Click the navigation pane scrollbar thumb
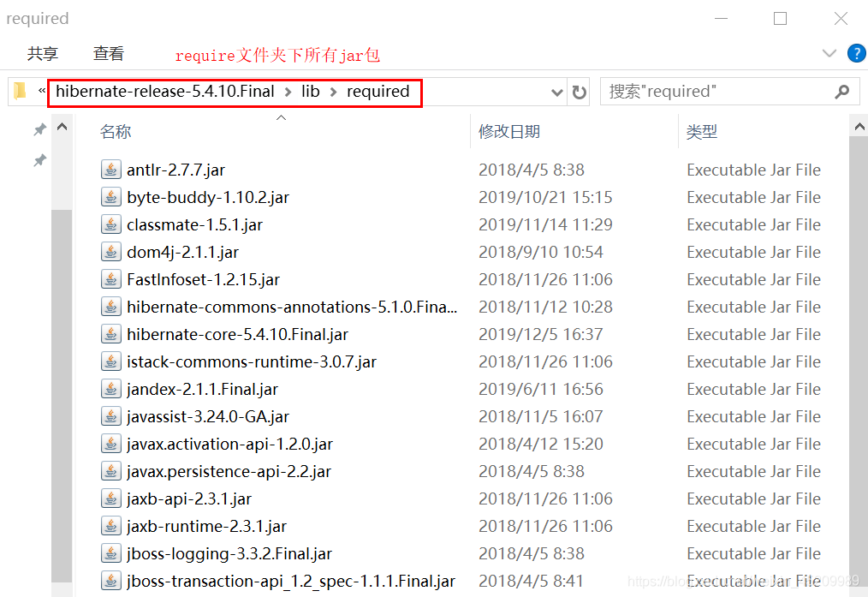Screen dimensions: 868x597 point(62,396)
